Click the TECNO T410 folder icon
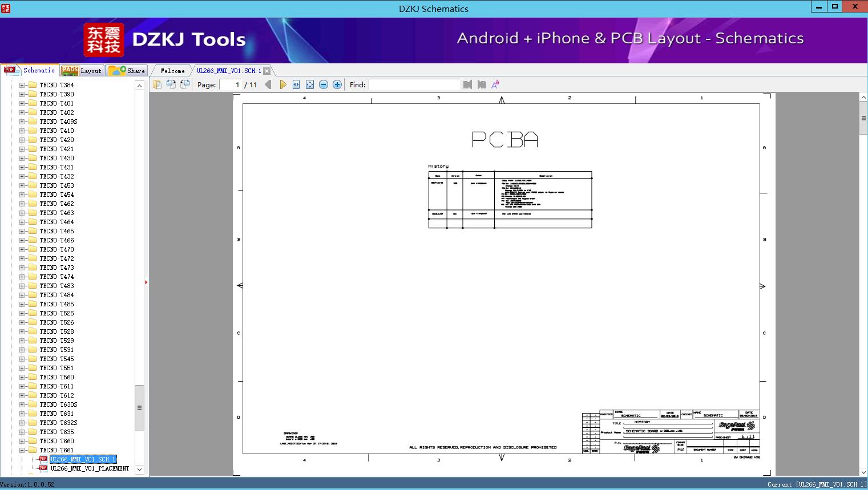 (33, 131)
